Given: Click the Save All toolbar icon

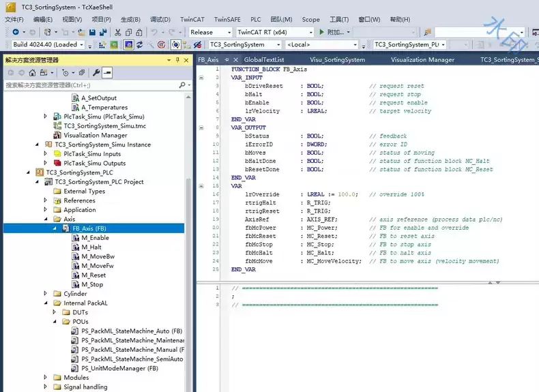Looking at the screenshot, I should click(x=102, y=32).
